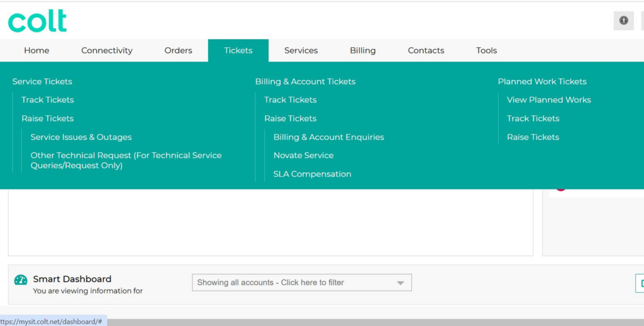This screenshot has width=644, height=326.
Task: Open the Connectivity menu
Action: point(107,50)
